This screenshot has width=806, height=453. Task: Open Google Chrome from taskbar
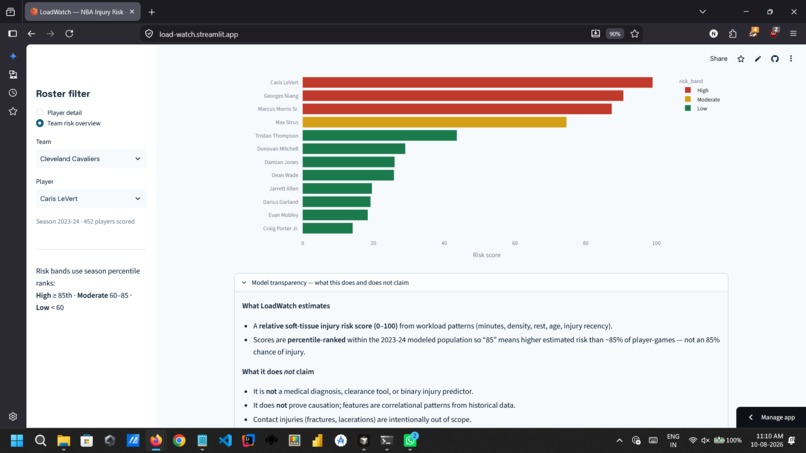pyautogui.click(x=179, y=441)
